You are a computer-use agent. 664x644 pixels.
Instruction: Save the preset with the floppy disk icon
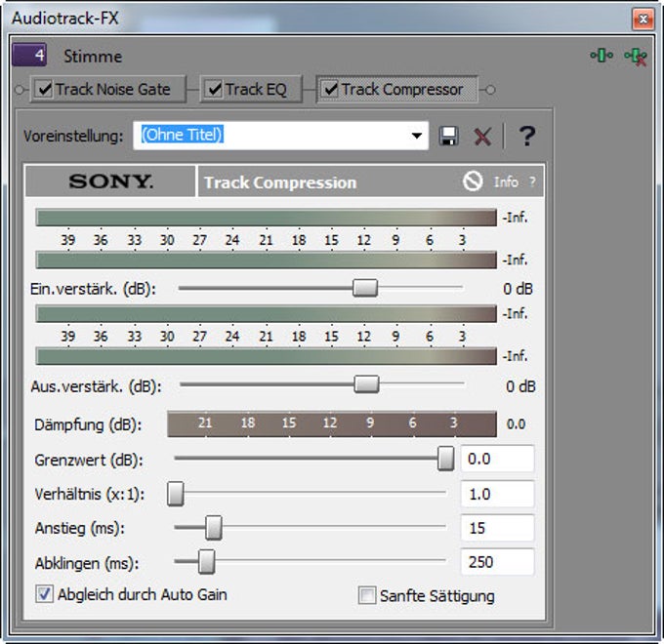448,137
